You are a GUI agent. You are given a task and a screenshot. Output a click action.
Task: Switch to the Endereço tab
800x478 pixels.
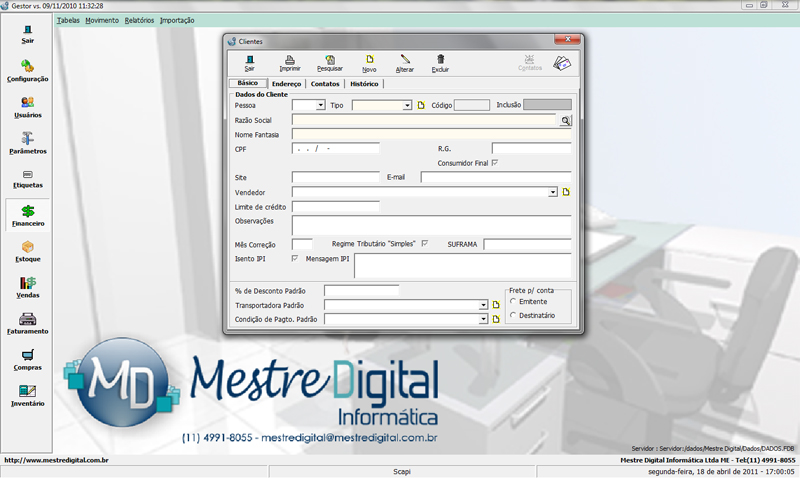[x=286, y=84]
